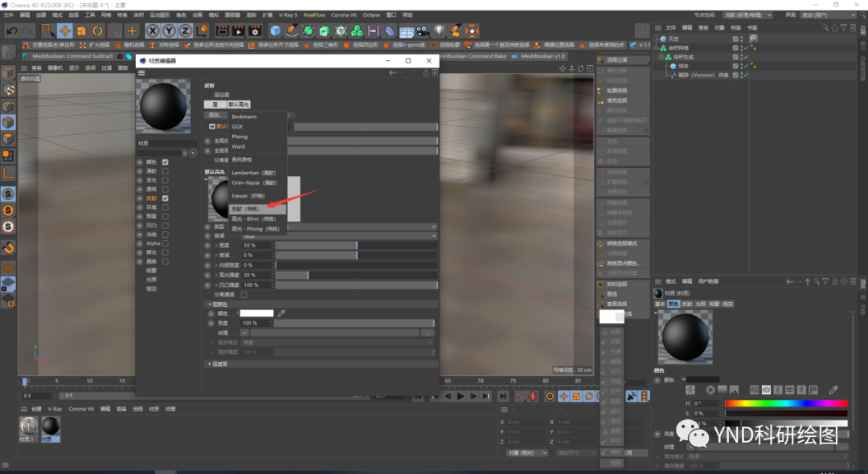Open the 运动图形 menu
This screenshot has width=868, height=474.
[x=160, y=15]
